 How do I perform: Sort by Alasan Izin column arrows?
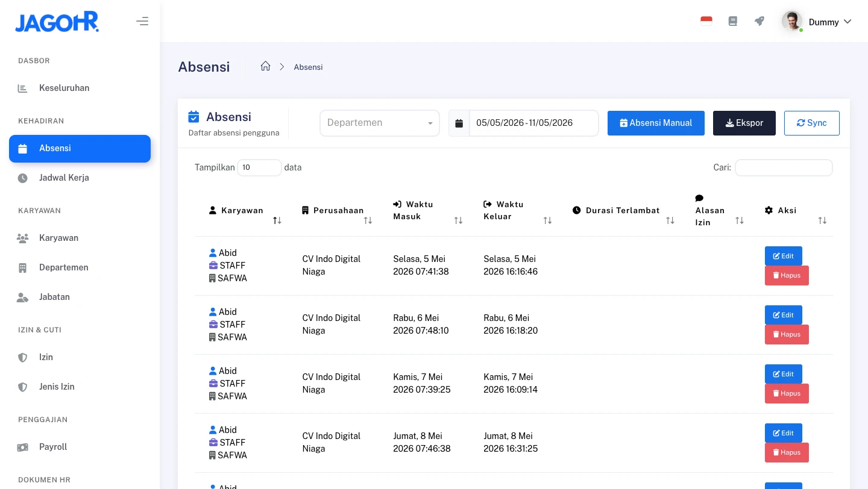pos(739,220)
